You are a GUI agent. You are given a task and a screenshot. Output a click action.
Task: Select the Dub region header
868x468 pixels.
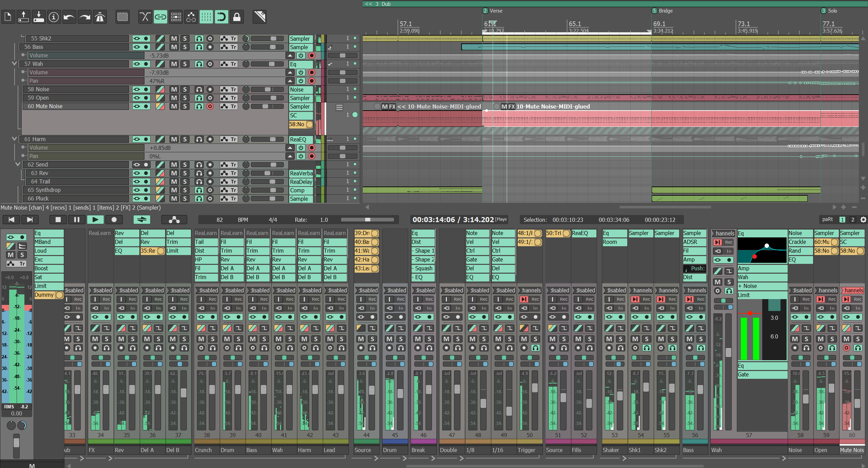615,4
